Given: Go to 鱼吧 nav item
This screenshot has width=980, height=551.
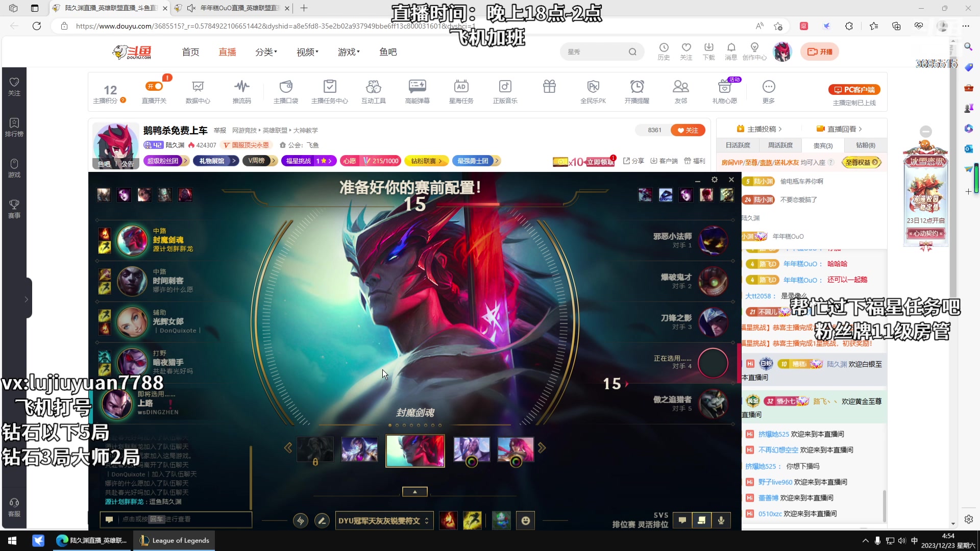Looking at the screenshot, I should (x=388, y=52).
